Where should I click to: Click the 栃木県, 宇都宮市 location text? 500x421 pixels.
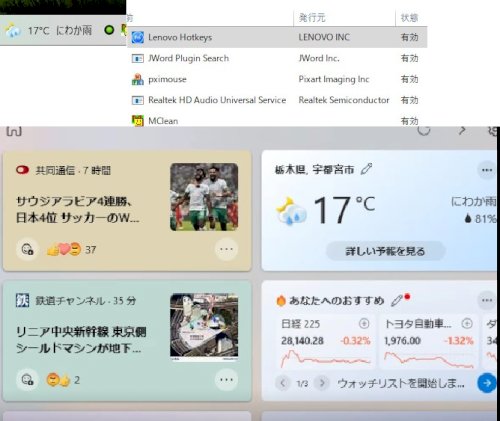[314, 170]
